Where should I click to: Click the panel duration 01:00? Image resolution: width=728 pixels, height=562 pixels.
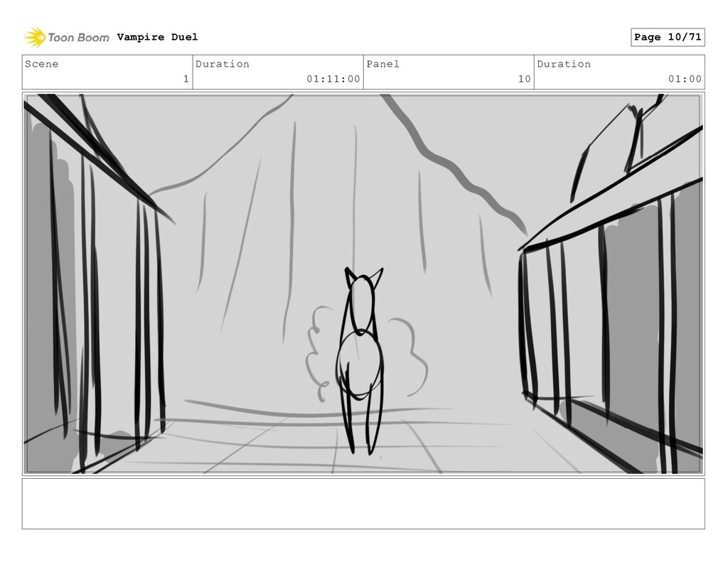click(x=685, y=79)
